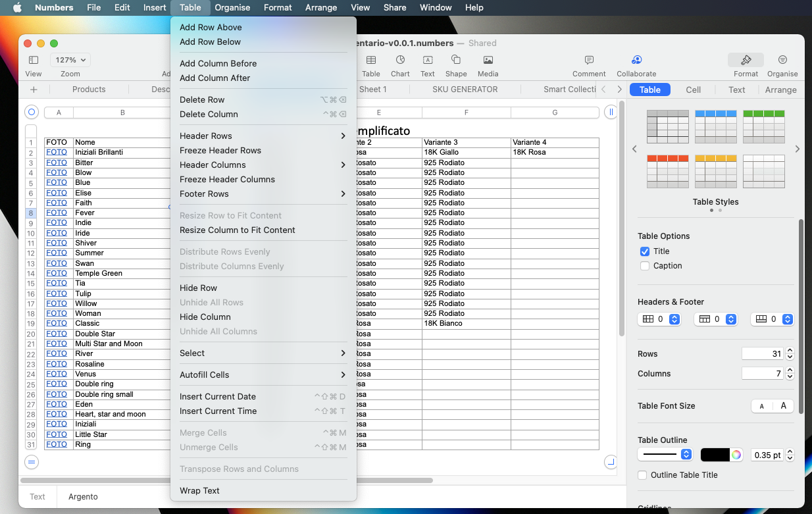This screenshot has width=812, height=514.
Task: Choose the yellow header table style
Action: pyautogui.click(x=716, y=171)
